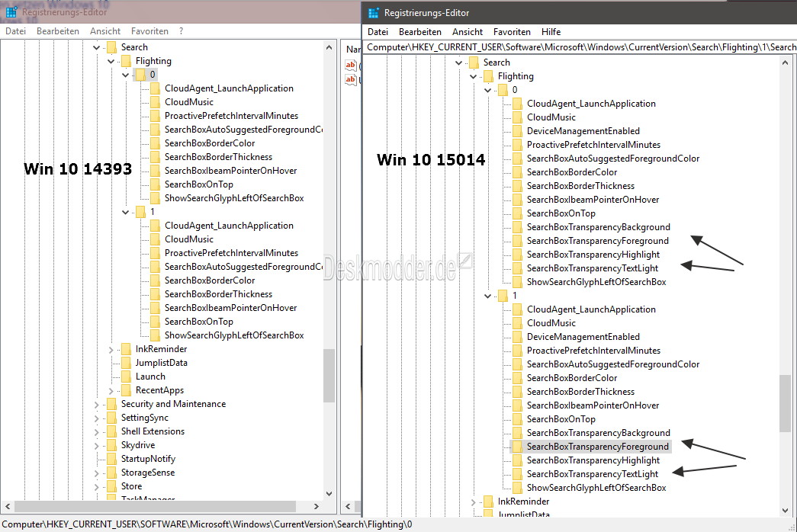797x532 pixels.
Task: Select SearchBoxTransparencyBackground under key 0, right window
Action: coord(598,227)
